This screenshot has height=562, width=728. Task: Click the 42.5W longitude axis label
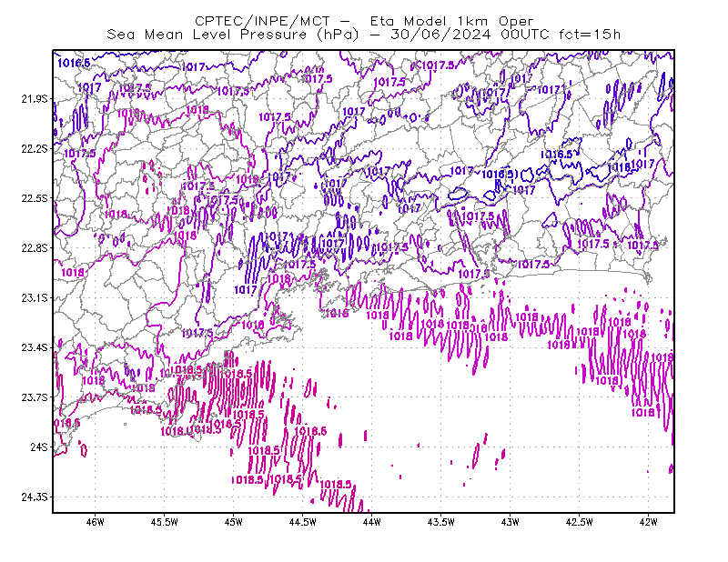click(x=580, y=522)
